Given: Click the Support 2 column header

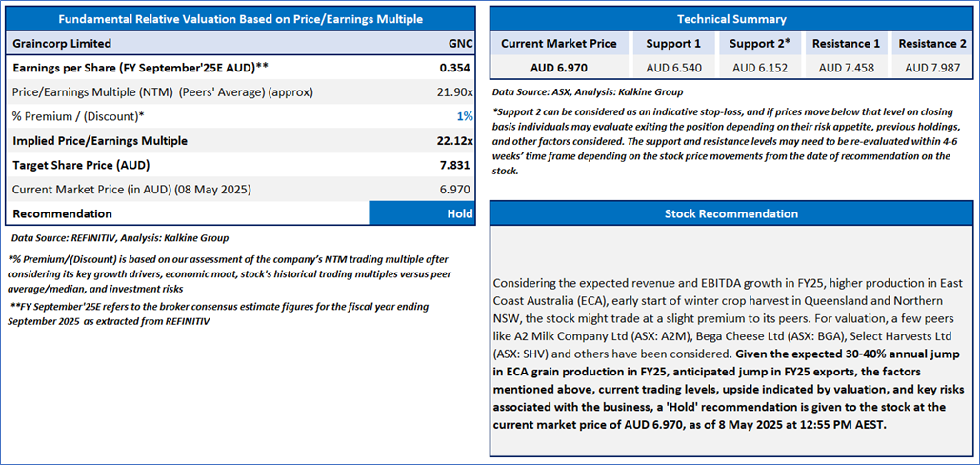Looking at the screenshot, I should pos(759,43).
